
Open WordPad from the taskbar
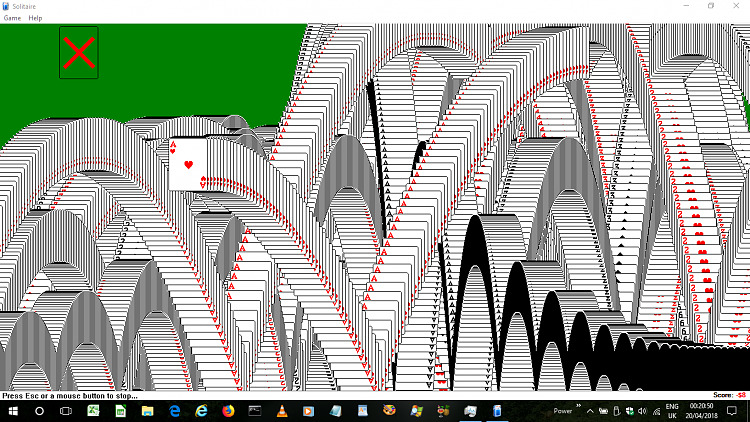coord(363,411)
